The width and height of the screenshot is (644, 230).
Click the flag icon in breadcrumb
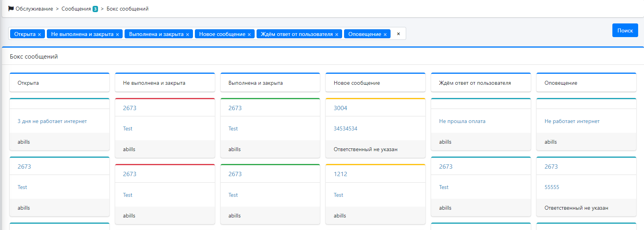(11, 9)
